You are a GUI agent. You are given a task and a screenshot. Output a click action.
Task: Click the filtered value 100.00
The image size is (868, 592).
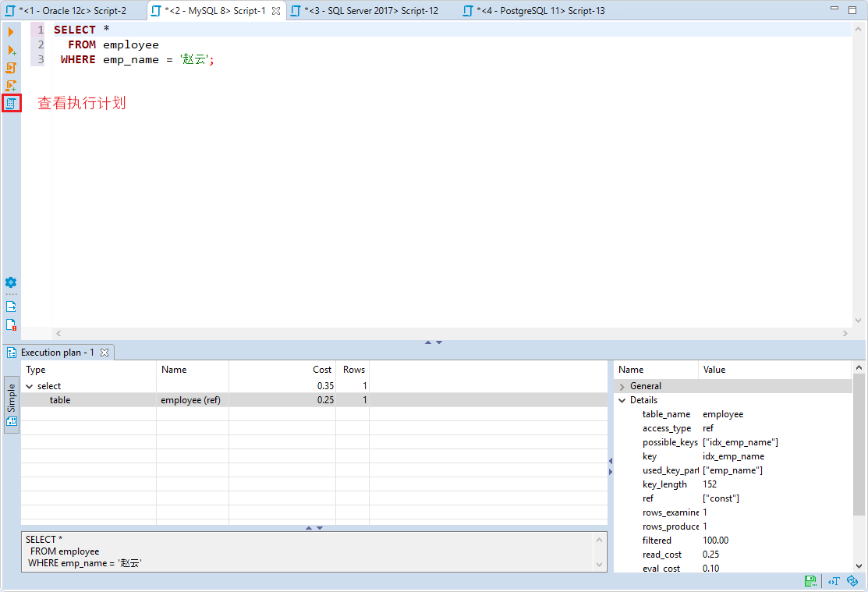[716, 541]
